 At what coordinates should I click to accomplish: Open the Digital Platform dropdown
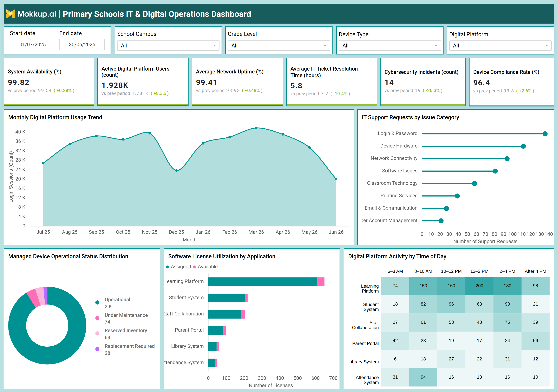(500, 46)
